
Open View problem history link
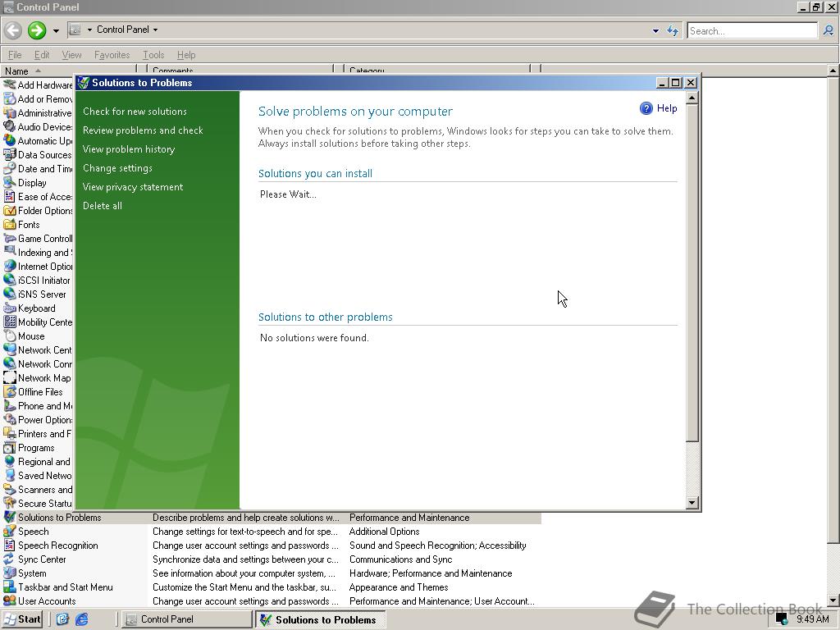[129, 149]
